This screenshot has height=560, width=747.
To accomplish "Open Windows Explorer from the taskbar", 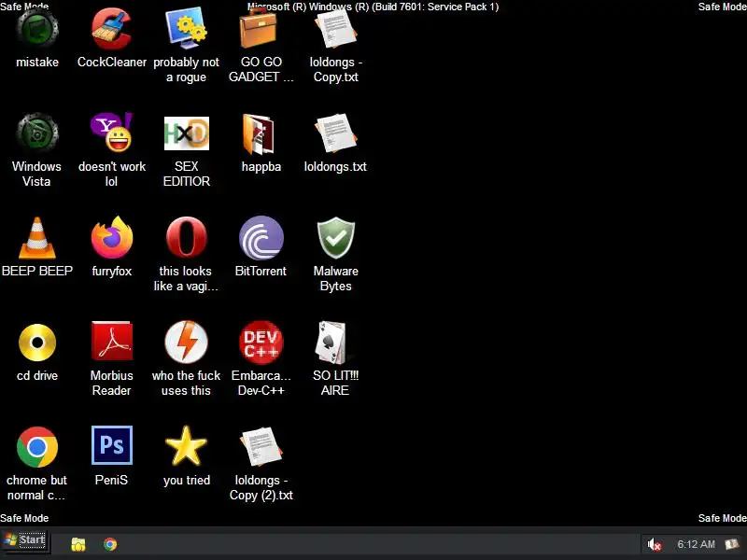I will (x=78, y=544).
